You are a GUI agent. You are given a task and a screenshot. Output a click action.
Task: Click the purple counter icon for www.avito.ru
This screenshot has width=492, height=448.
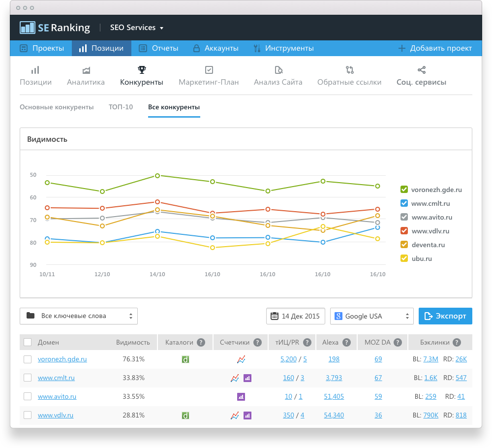(x=241, y=397)
